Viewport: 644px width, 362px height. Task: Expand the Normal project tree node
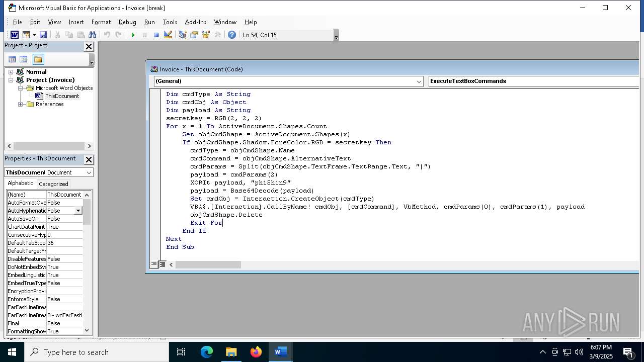11,72
